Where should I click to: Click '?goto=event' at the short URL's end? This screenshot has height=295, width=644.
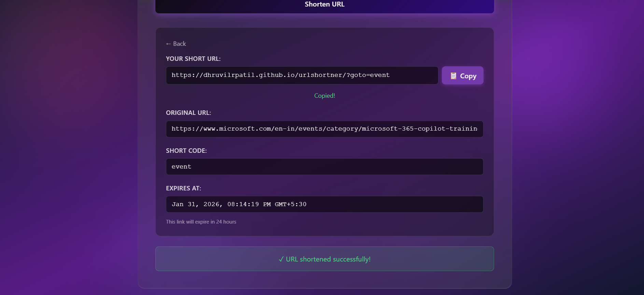point(368,75)
